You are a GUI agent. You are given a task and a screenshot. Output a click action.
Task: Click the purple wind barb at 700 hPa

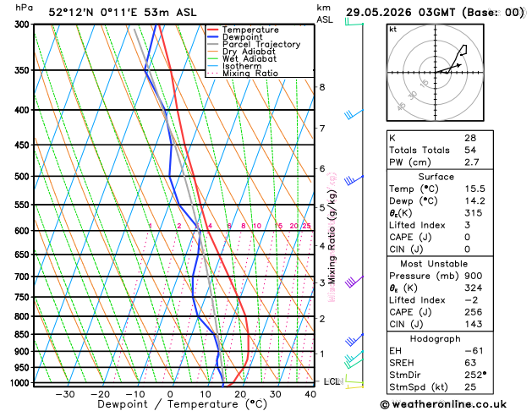pyautogui.click(x=354, y=282)
